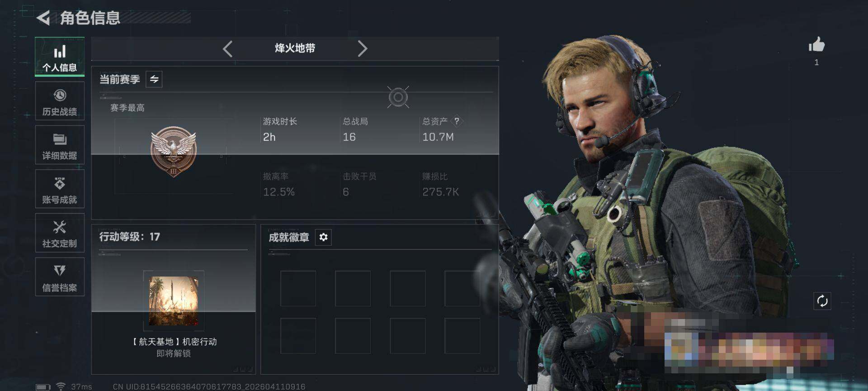Open the 成就徽章 settings gear
This screenshot has height=391, width=868.
tap(323, 237)
